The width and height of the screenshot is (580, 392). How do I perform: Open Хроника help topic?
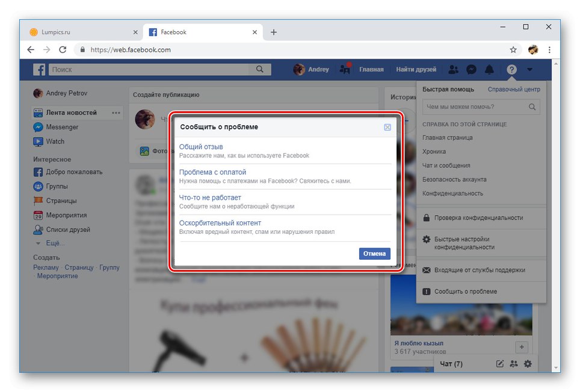(x=434, y=152)
